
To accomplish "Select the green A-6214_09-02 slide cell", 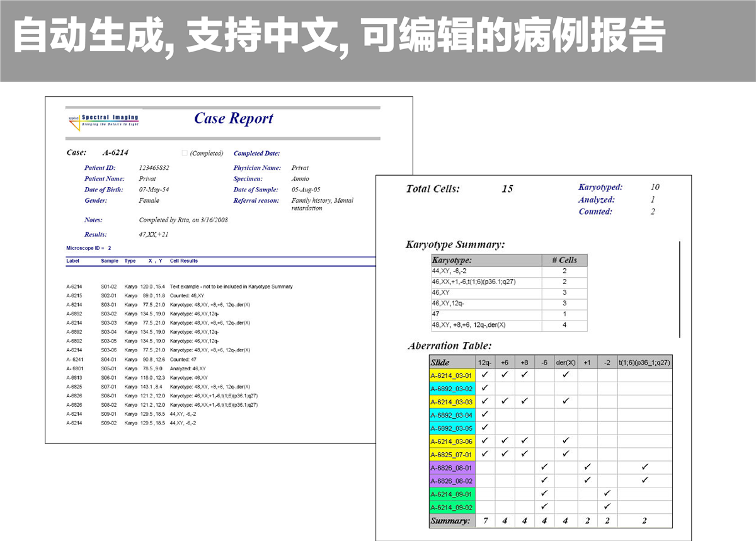I will point(451,508).
